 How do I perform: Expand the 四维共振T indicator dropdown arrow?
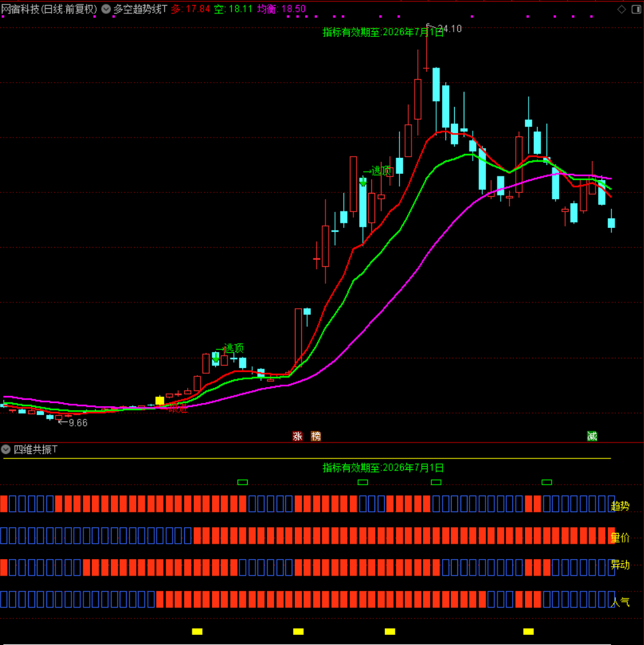pos(6,450)
